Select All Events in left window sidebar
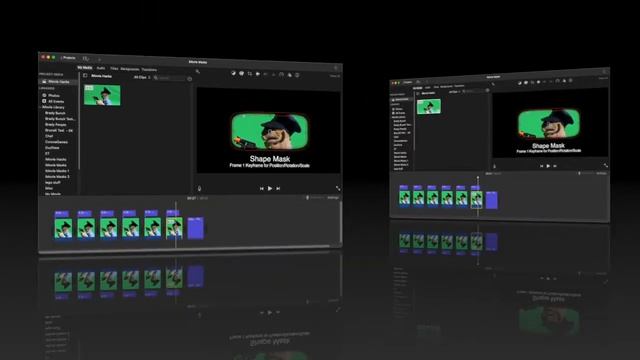 [x=53, y=101]
